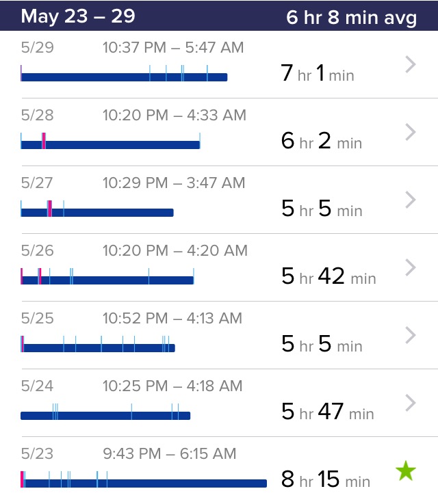
Task: Tap the chevron for 5/27 sleep
Action: coord(411,200)
